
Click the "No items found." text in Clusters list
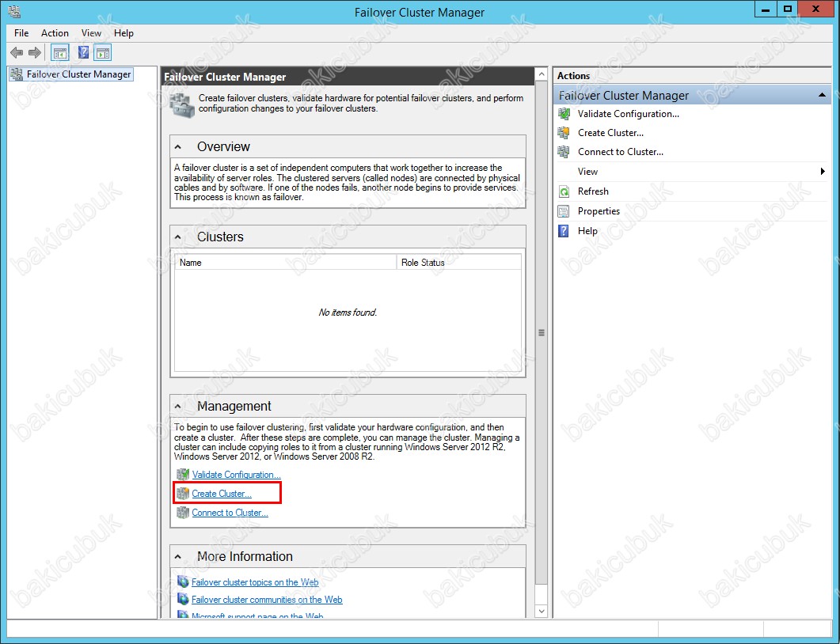[348, 313]
